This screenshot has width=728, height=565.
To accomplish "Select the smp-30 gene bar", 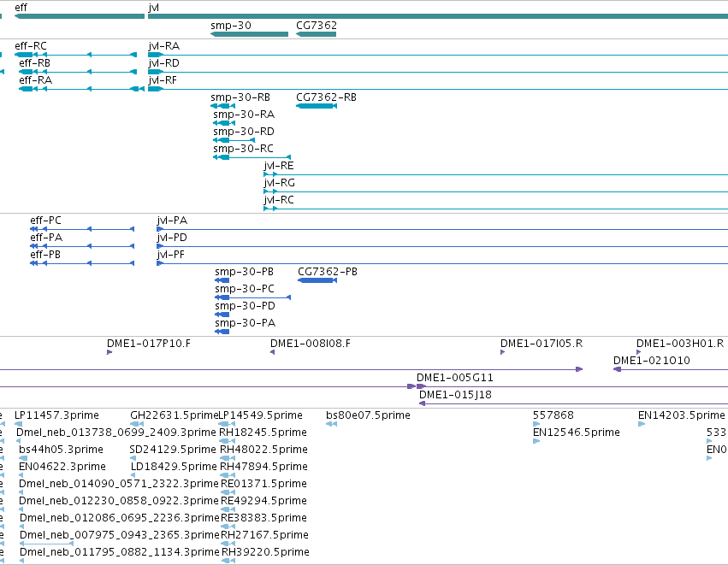I will point(249,34).
